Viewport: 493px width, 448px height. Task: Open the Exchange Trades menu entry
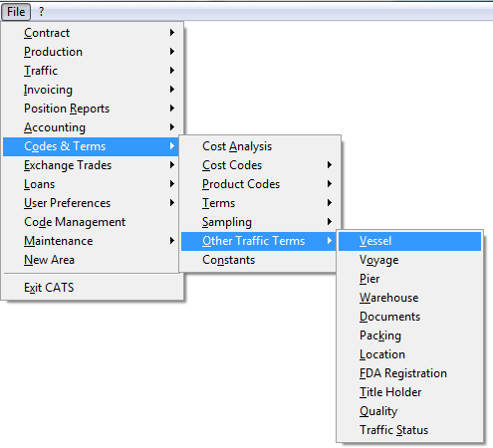[92, 165]
